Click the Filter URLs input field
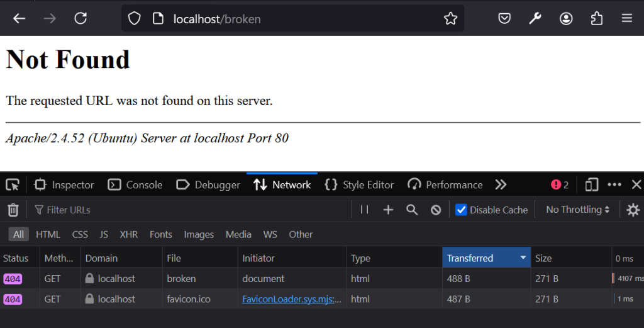Viewport: 644px width, 328px height. point(189,210)
